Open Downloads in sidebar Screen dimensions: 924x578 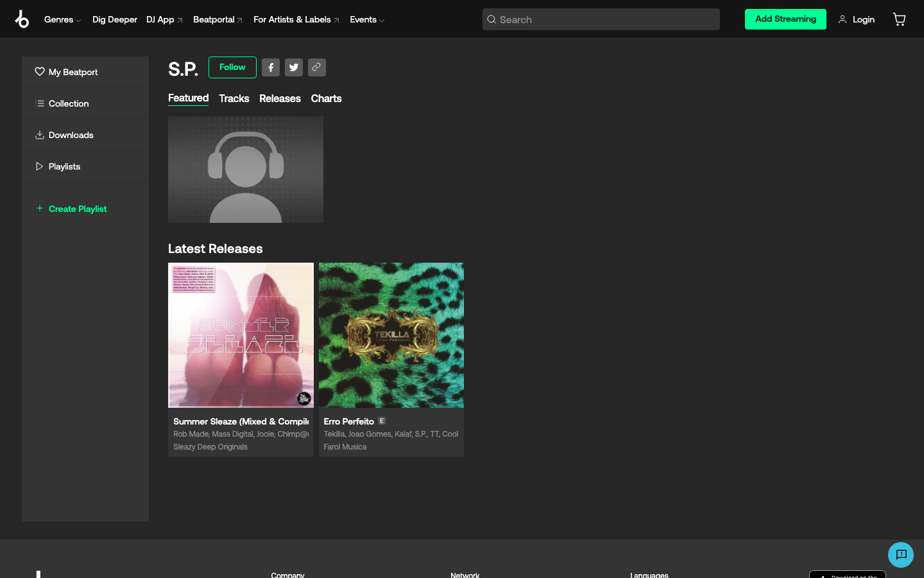pyautogui.click(x=85, y=135)
